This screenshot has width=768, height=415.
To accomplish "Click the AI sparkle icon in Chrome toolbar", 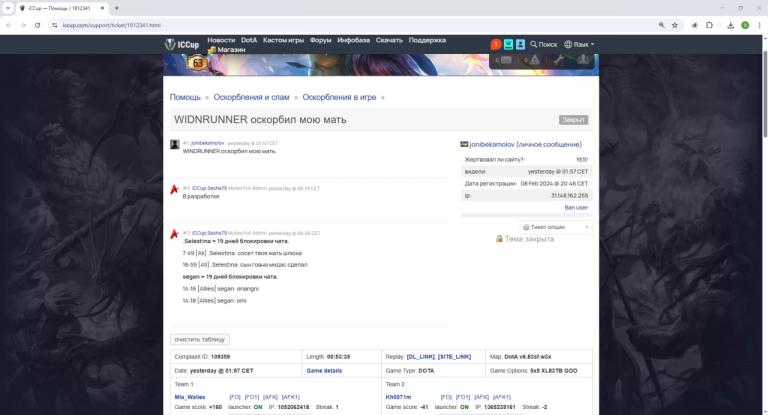I will (694, 25).
